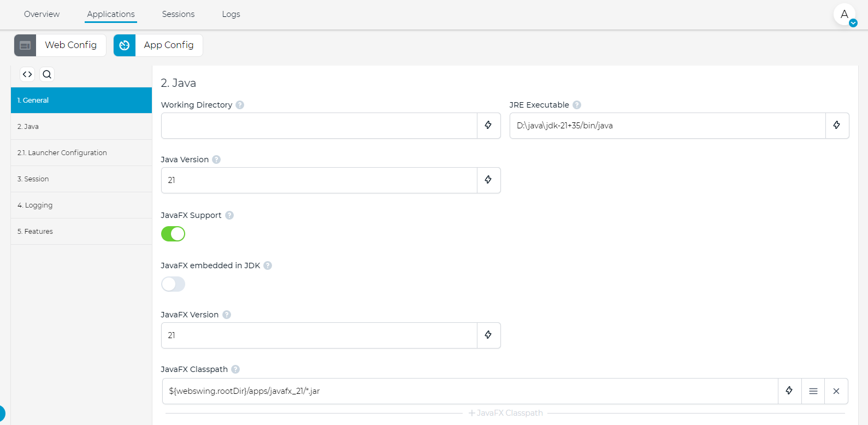Image resolution: width=868 pixels, height=425 pixels.
Task: Show help for JavaFX Version
Action: pos(227,315)
